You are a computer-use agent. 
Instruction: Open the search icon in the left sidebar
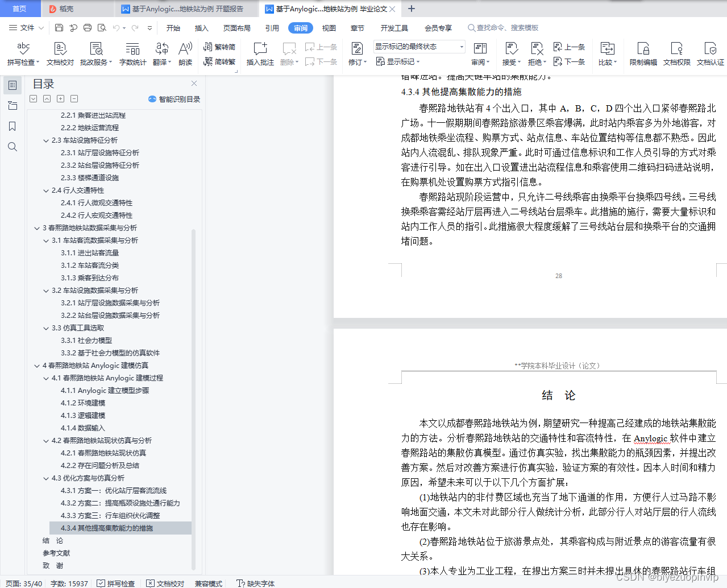click(x=12, y=147)
